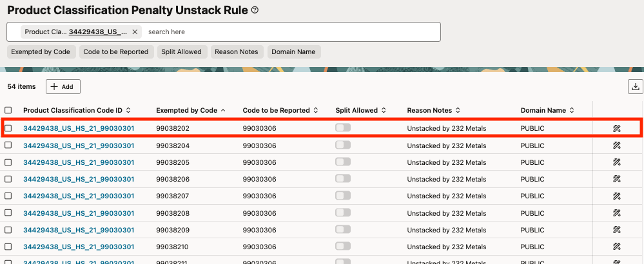Screen dimensions: 644x264
Task: Sort by Split Allowed column
Action: click(x=384, y=110)
